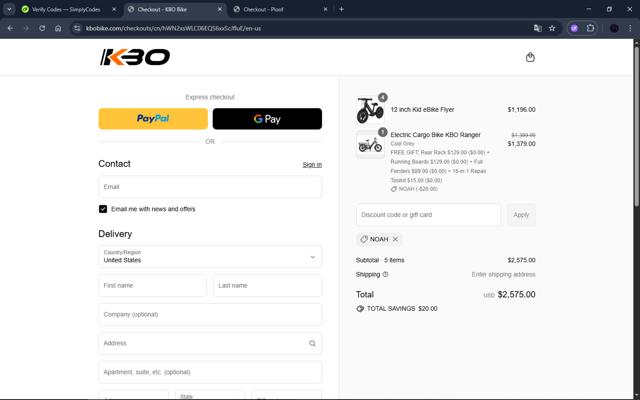Image resolution: width=640 pixels, height=400 pixels.
Task: Open Chrome three-dot menu
Action: tap(630, 28)
